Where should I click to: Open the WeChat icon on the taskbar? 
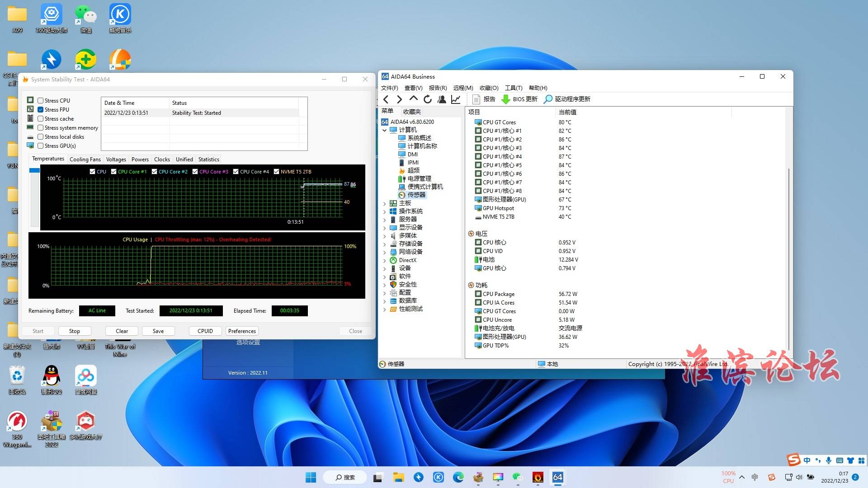pyautogui.click(x=518, y=477)
